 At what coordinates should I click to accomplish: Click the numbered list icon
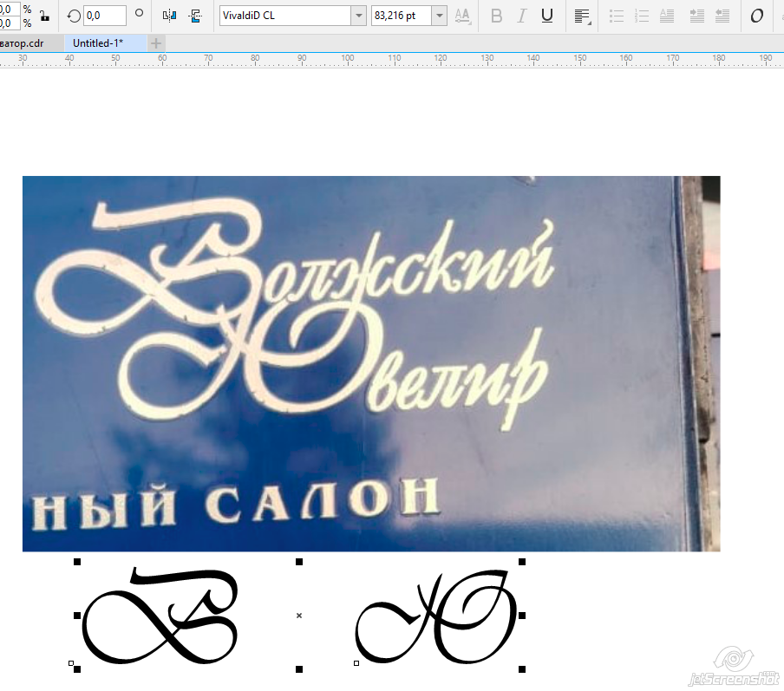642,16
